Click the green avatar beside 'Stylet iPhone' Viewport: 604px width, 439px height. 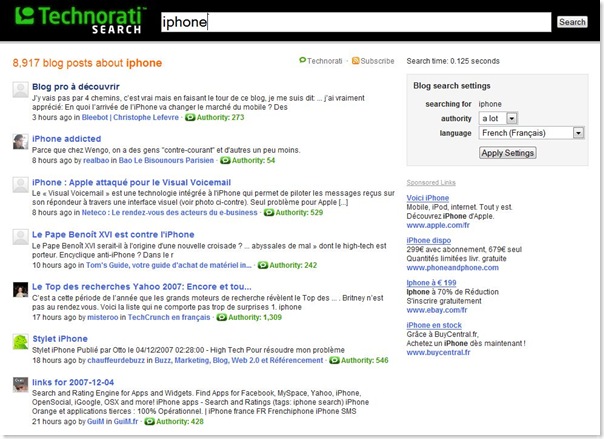tap(20, 342)
